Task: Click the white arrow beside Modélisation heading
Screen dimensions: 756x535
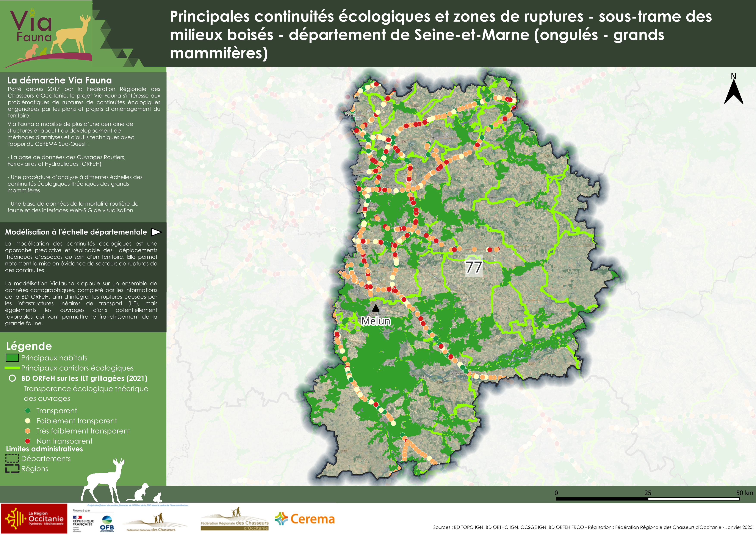Action: (156, 232)
